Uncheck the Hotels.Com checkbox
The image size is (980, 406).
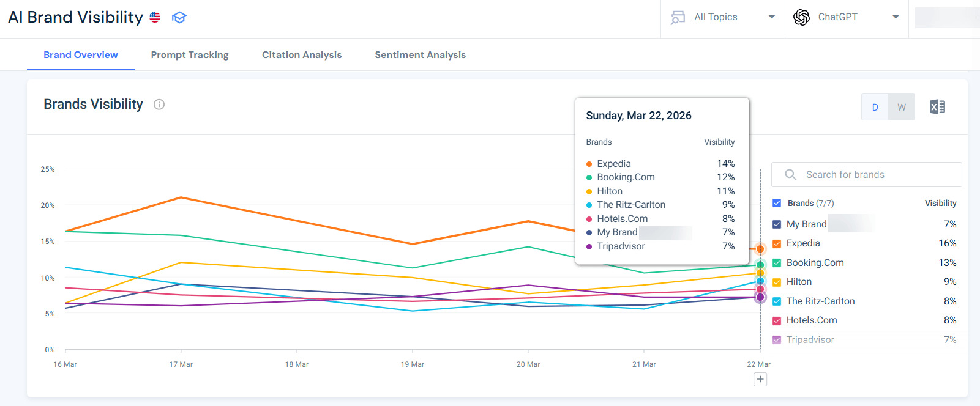(777, 320)
